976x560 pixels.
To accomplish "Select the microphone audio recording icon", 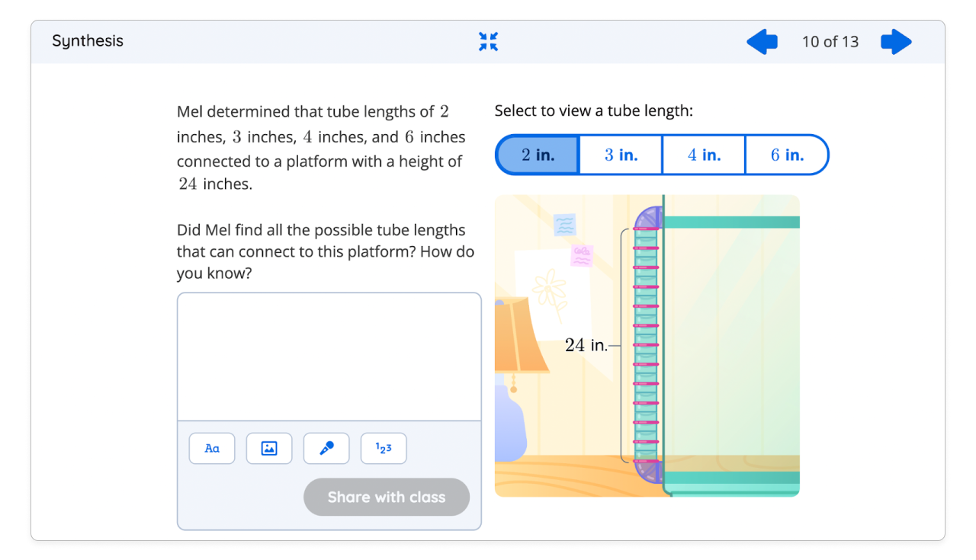I will coord(326,448).
